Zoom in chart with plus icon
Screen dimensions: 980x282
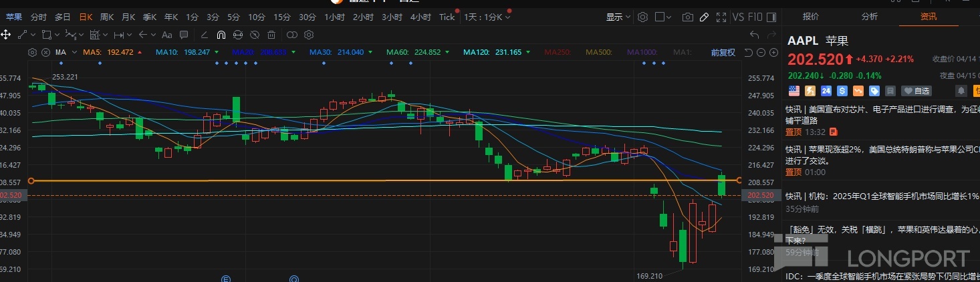click(773, 52)
